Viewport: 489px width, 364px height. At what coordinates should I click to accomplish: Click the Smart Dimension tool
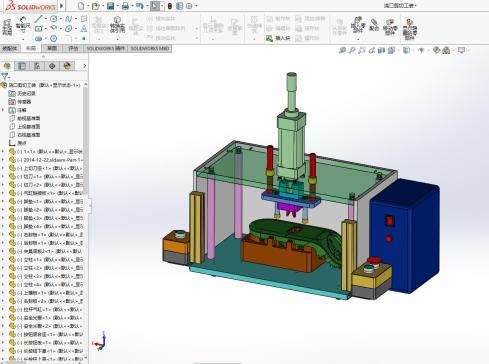point(23,25)
